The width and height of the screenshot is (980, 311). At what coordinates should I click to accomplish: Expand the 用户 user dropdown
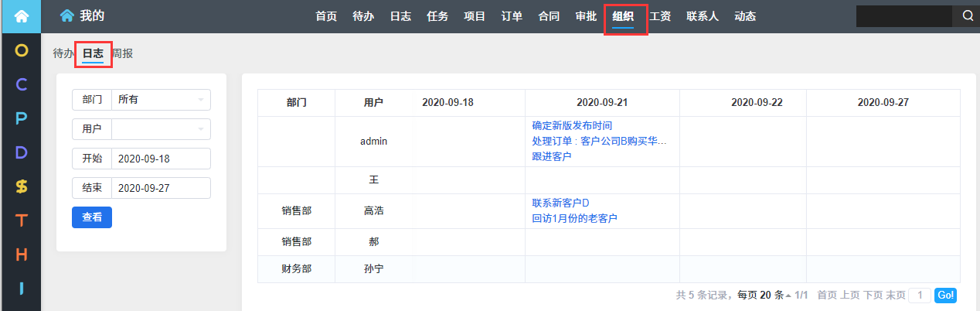pyautogui.click(x=160, y=129)
